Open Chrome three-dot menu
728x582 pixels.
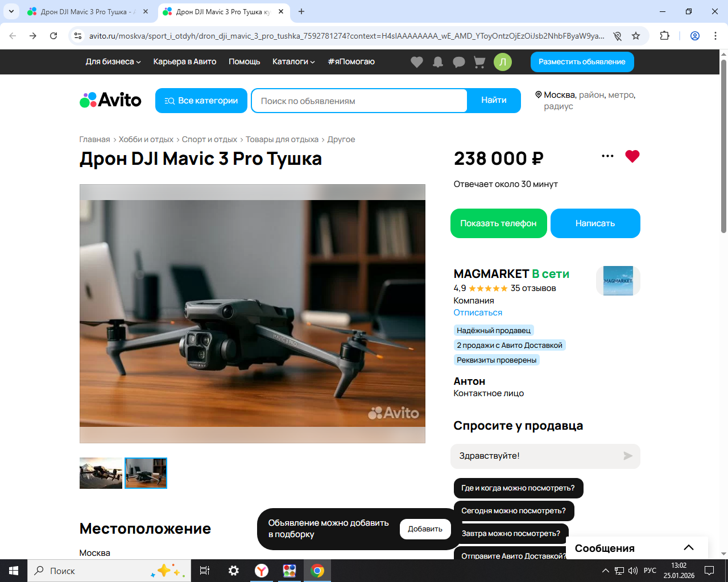click(715, 36)
